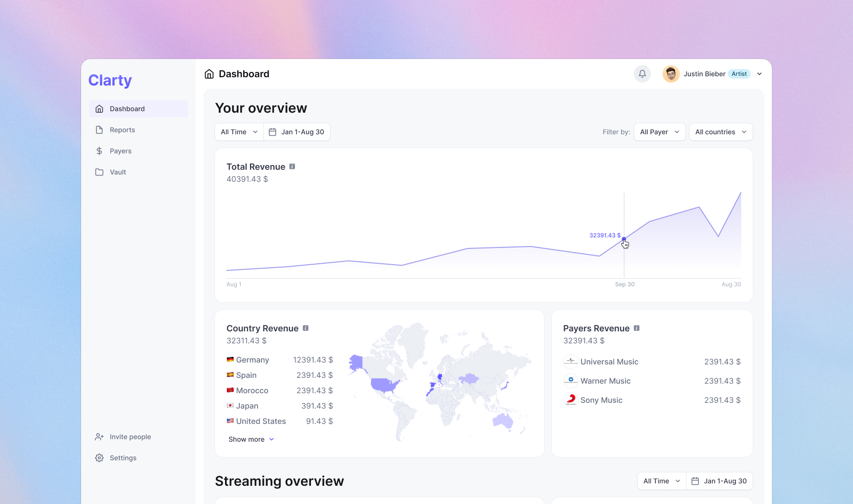Open the Vault folder icon
The width and height of the screenshot is (853, 504).
[x=99, y=172]
